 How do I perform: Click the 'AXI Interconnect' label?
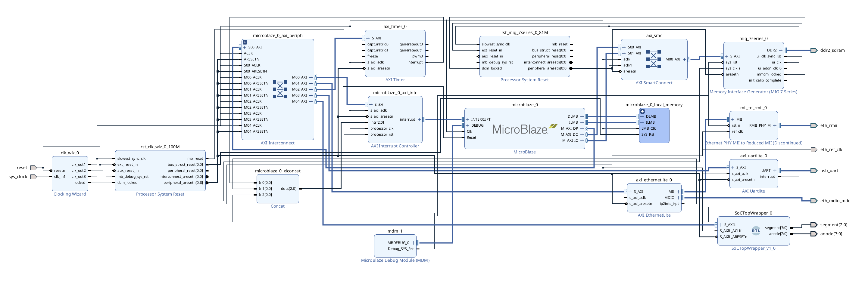pyautogui.click(x=278, y=143)
